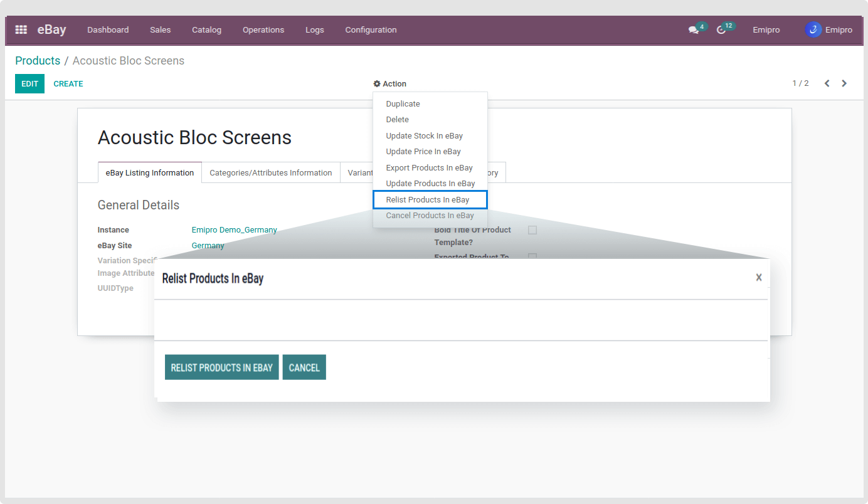The image size is (868, 504).
Task: Expand the Configuration menu
Action: click(371, 29)
